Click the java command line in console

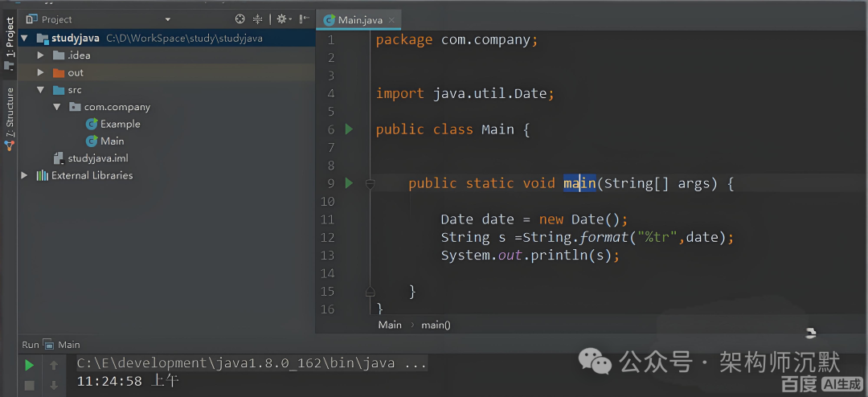coord(252,363)
